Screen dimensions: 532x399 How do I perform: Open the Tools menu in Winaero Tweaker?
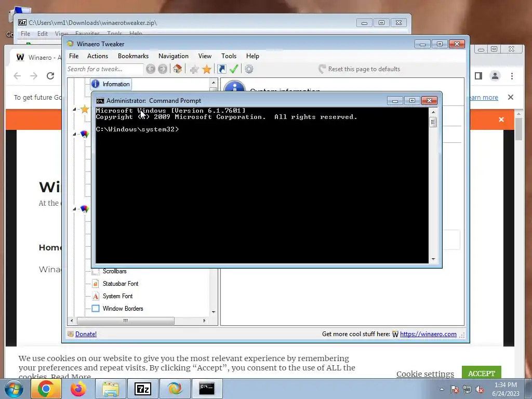229,56
